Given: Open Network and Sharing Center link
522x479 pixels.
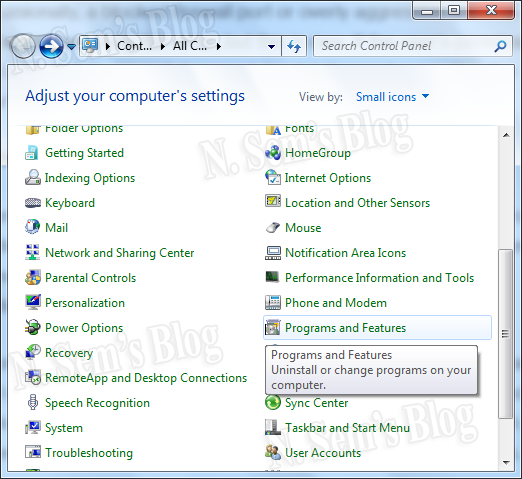Looking at the screenshot, I should pyautogui.click(x=119, y=253).
